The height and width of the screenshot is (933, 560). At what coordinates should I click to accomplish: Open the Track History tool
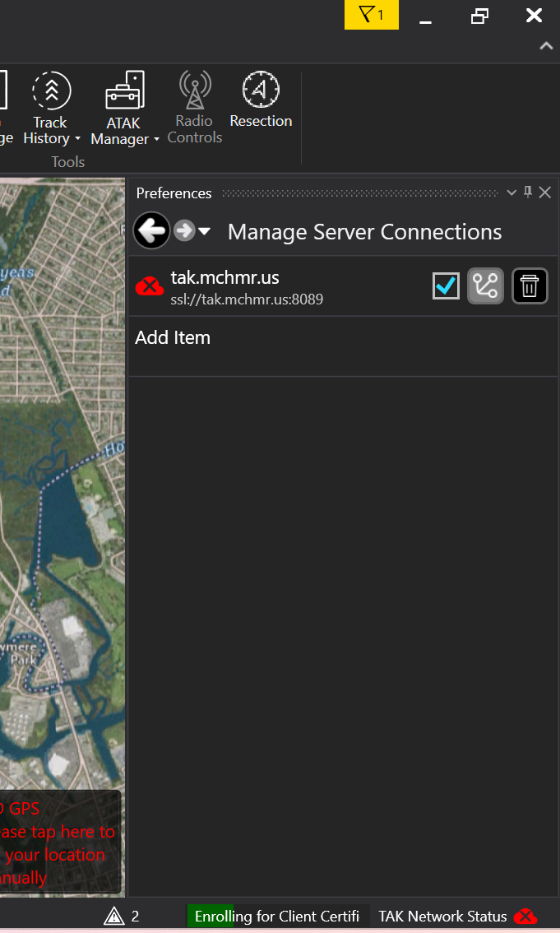(50, 107)
